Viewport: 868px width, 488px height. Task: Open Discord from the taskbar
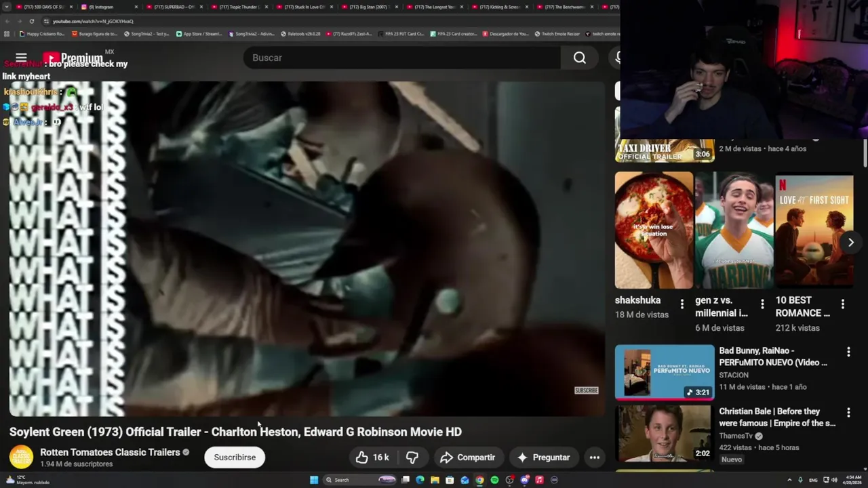[x=524, y=480]
